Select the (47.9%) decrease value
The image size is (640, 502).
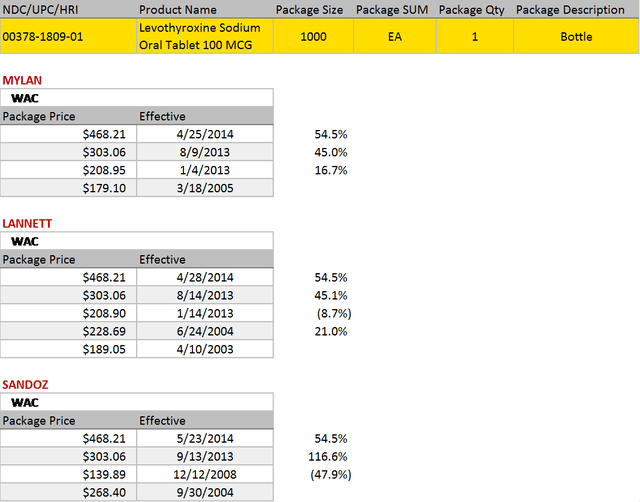[x=331, y=475]
